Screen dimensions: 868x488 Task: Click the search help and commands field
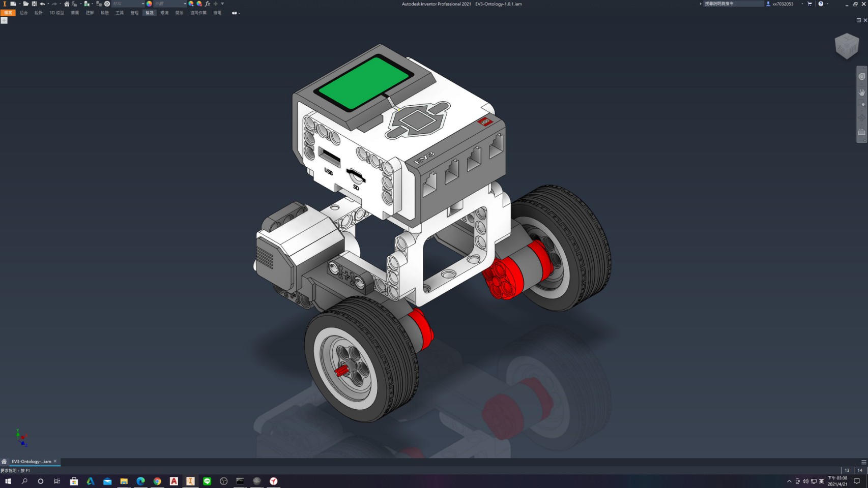tap(734, 4)
